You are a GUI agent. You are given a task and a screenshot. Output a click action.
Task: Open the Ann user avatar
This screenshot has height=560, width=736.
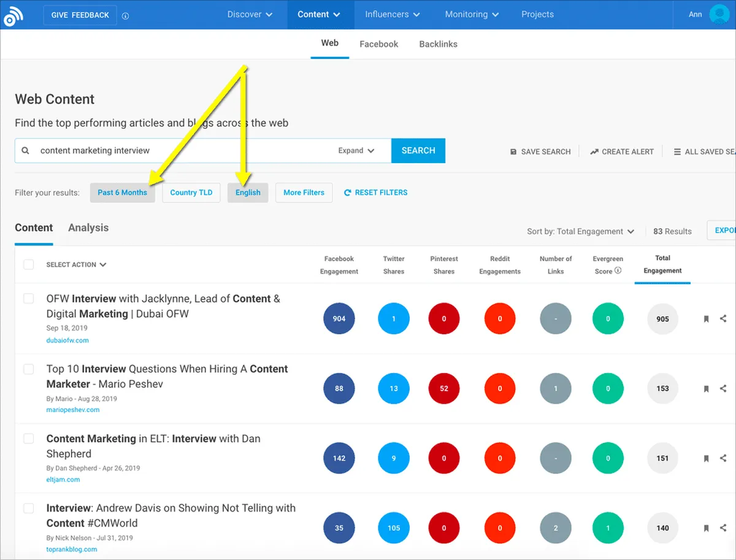tap(719, 14)
